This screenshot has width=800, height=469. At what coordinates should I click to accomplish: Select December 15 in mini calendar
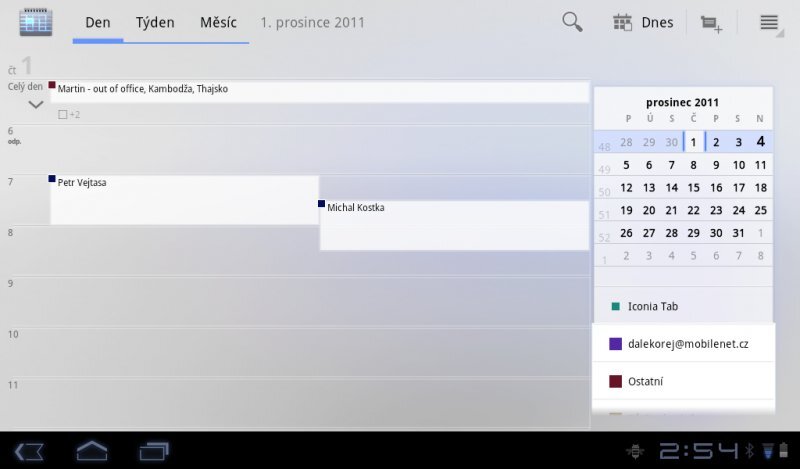point(693,188)
